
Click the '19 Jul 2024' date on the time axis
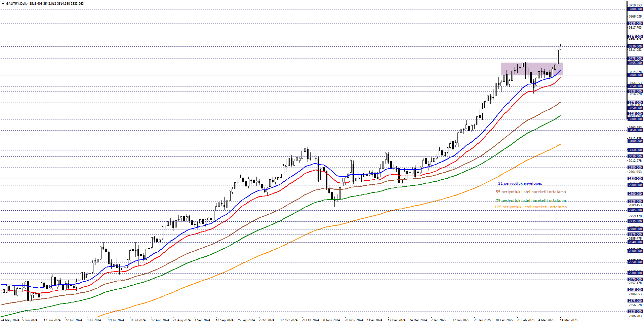coord(116,320)
